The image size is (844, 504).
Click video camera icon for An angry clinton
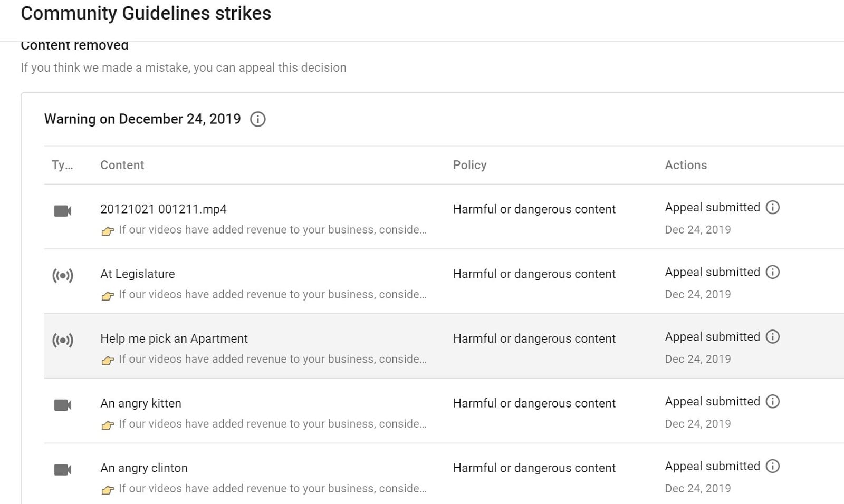(x=63, y=470)
